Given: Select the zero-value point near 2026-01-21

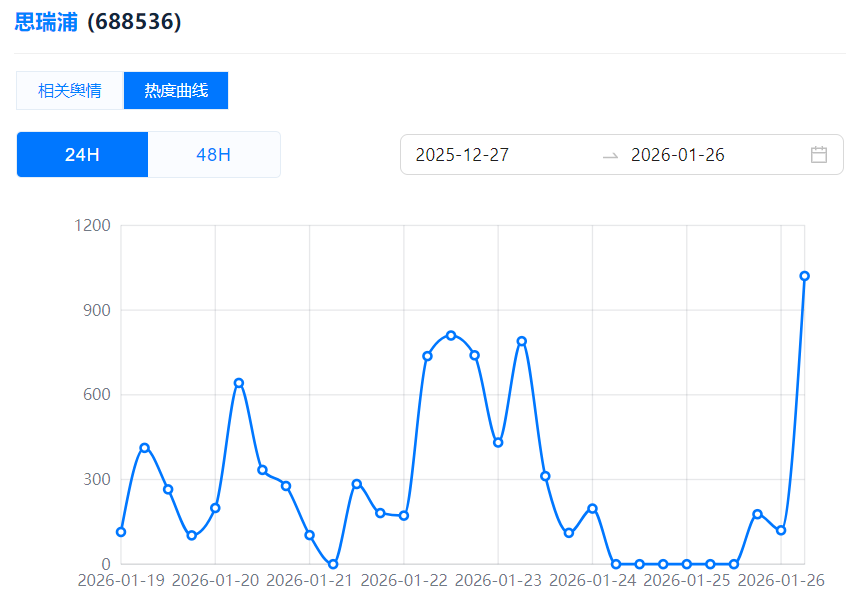Looking at the screenshot, I should 333,564.
